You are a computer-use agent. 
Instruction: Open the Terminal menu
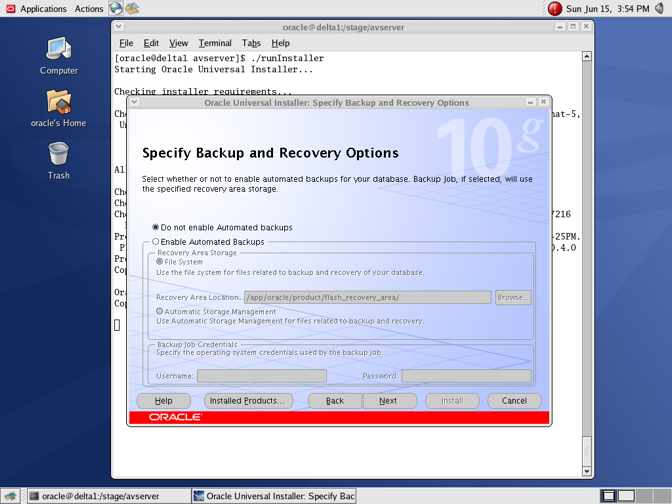pos(215,43)
